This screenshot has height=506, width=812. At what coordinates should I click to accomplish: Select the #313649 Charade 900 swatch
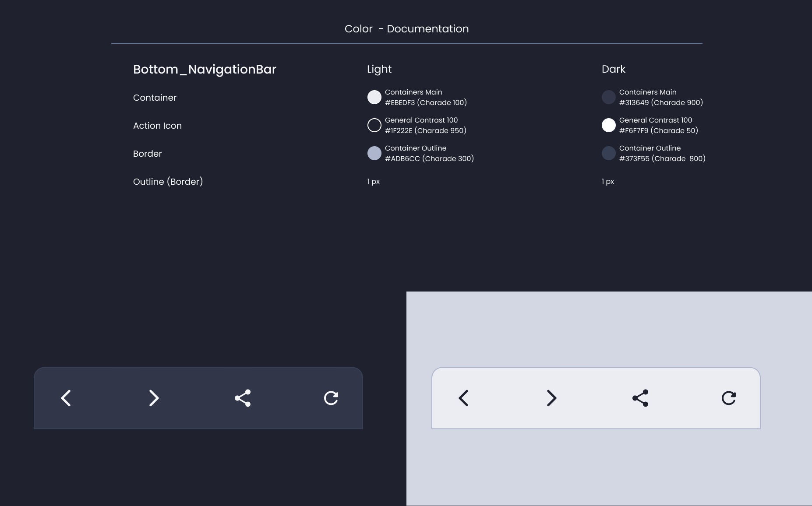(609, 97)
